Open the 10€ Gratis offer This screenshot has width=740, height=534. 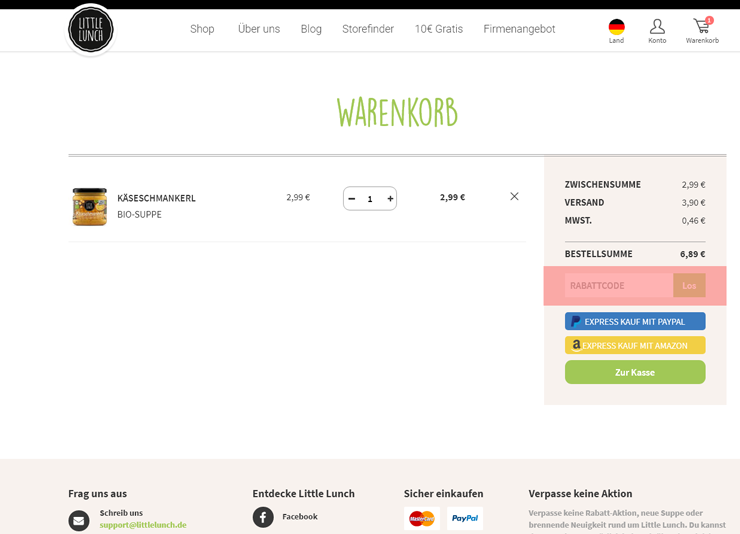[438, 29]
